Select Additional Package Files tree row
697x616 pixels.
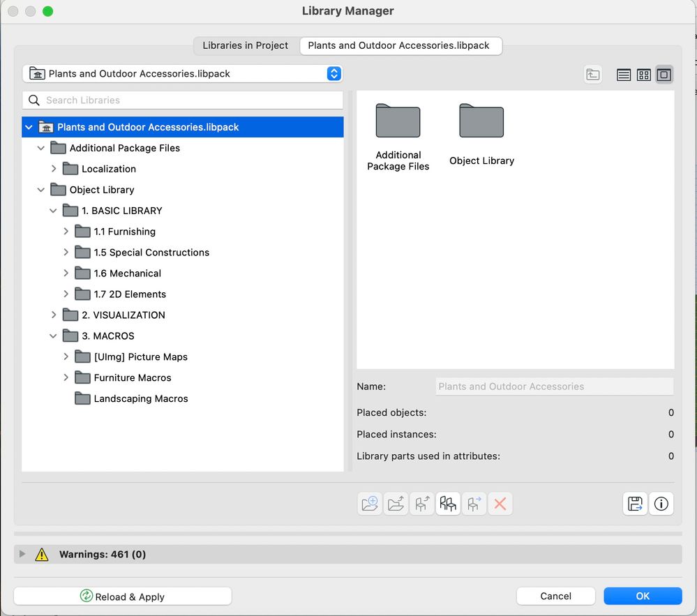(x=183, y=148)
